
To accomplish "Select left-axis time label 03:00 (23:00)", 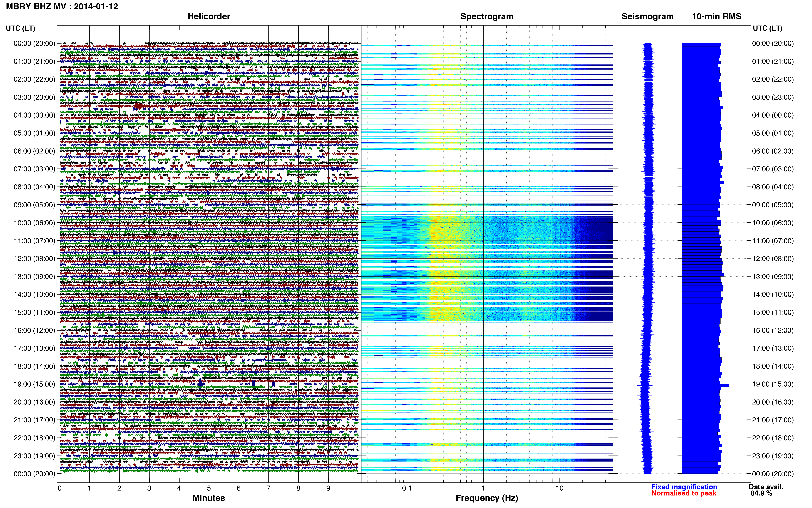I will point(34,97).
